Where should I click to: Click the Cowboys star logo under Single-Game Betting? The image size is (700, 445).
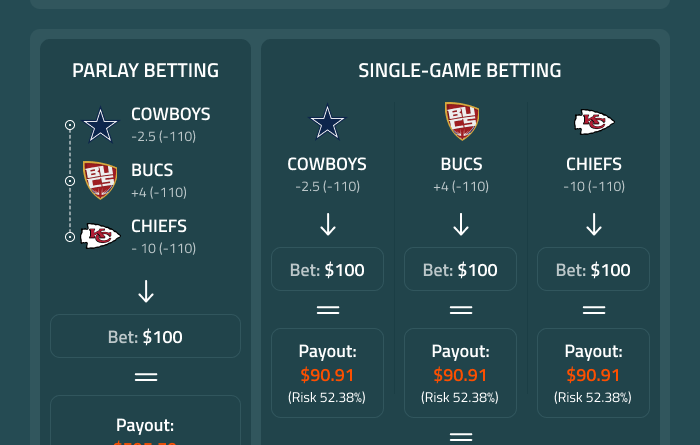pyautogui.click(x=327, y=122)
